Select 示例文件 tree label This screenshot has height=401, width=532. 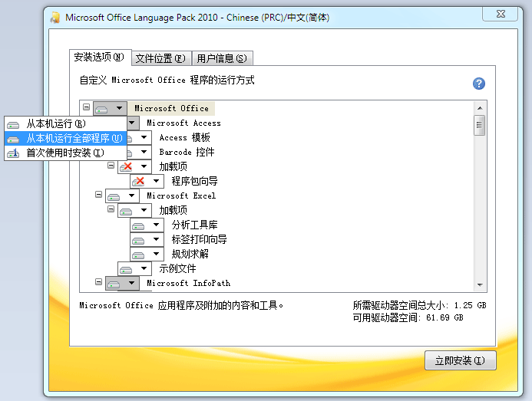[x=177, y=268]
